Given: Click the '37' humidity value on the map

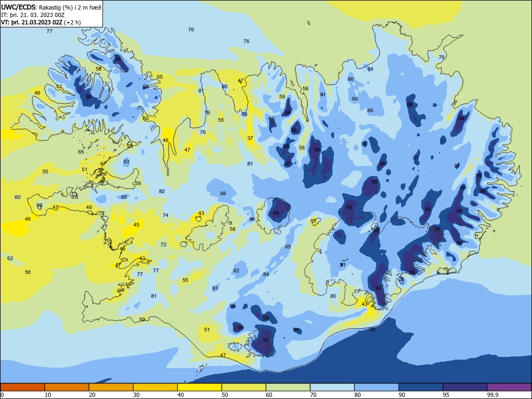Looking at the screenshot, I should (x=250, y=138).
